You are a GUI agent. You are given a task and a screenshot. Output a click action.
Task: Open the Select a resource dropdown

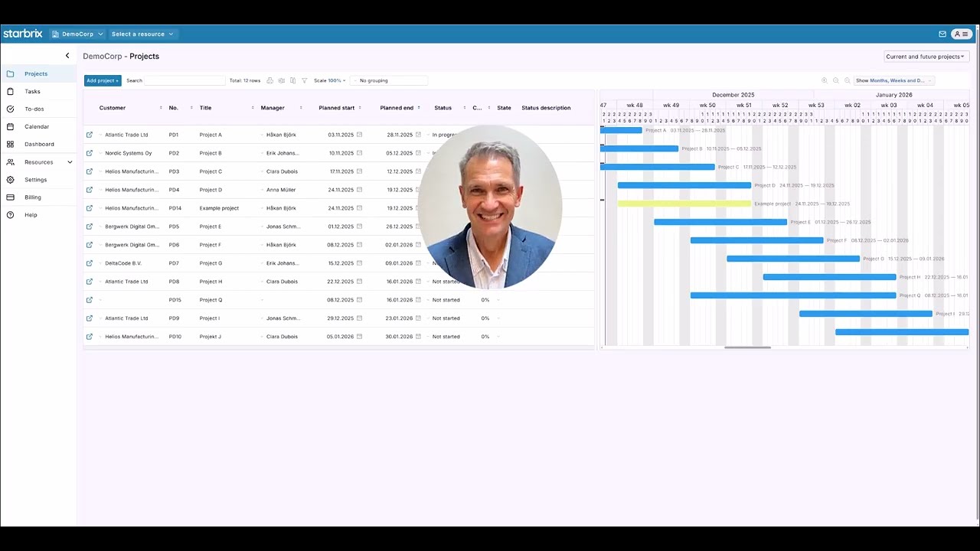pyautogui.click(x=142, y=34)
